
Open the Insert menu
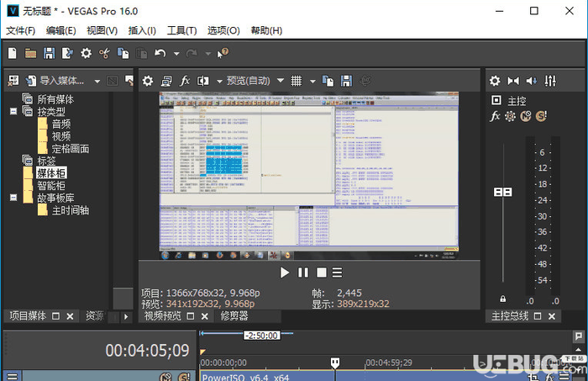tap(142, 30)
